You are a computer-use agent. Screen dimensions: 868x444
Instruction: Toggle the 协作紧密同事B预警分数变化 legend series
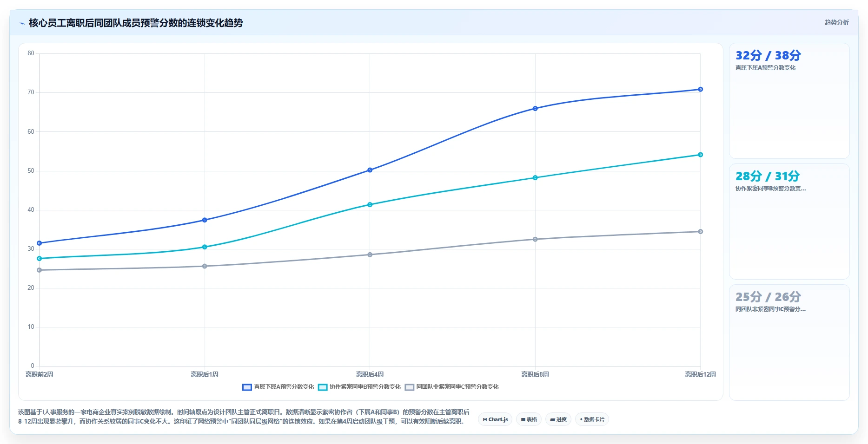(x=359, y=387)
